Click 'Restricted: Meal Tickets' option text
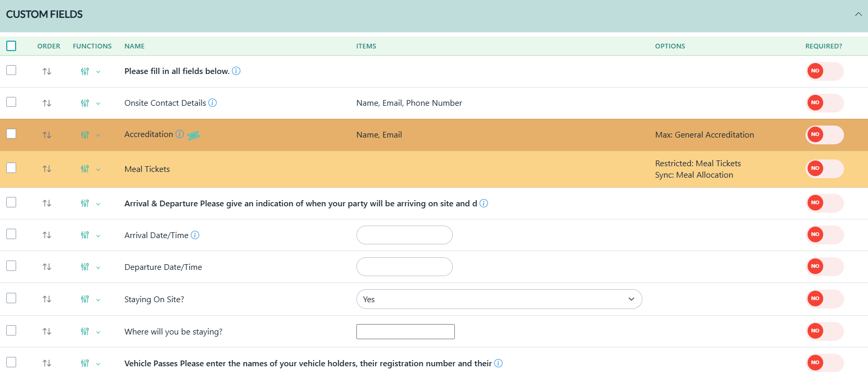Image resolution: width=868 pixels, height=372 pixels. [x=698, y=164]
